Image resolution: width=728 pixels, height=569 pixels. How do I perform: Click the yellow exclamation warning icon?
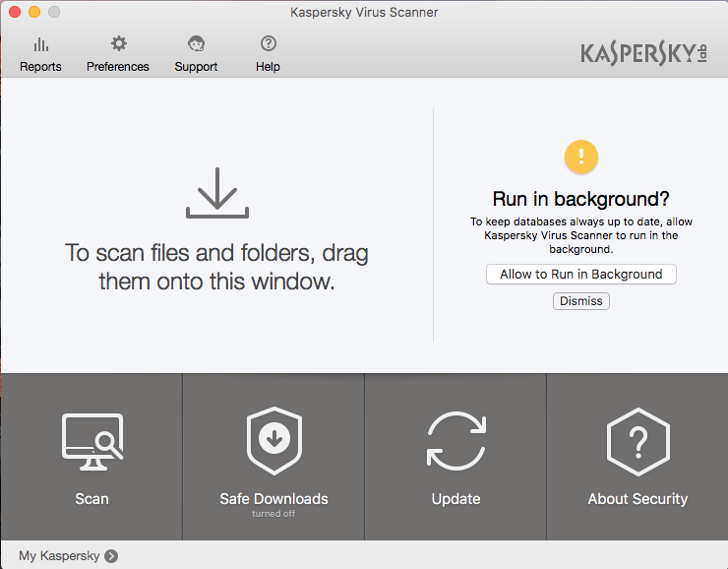[580, 157]
